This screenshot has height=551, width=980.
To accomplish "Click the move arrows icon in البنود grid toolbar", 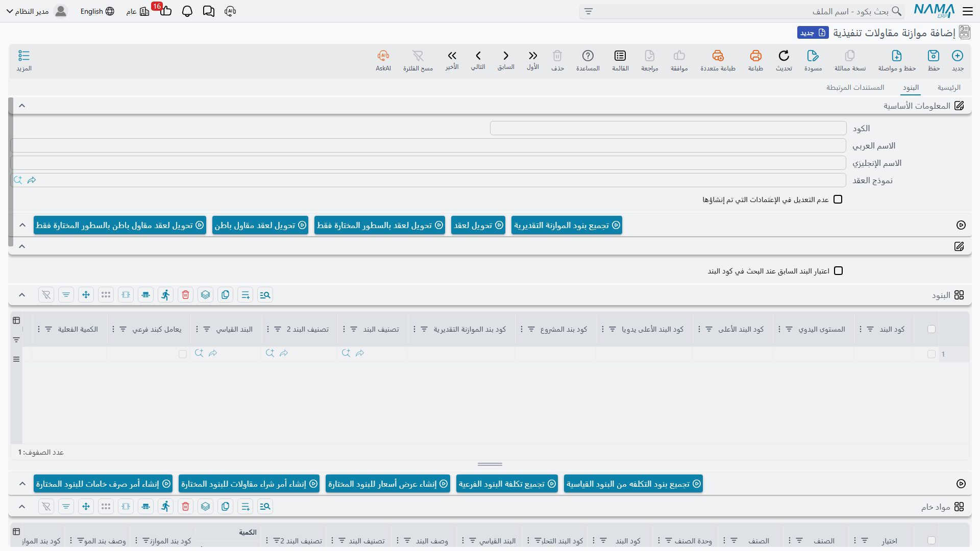I will point(86,295).
